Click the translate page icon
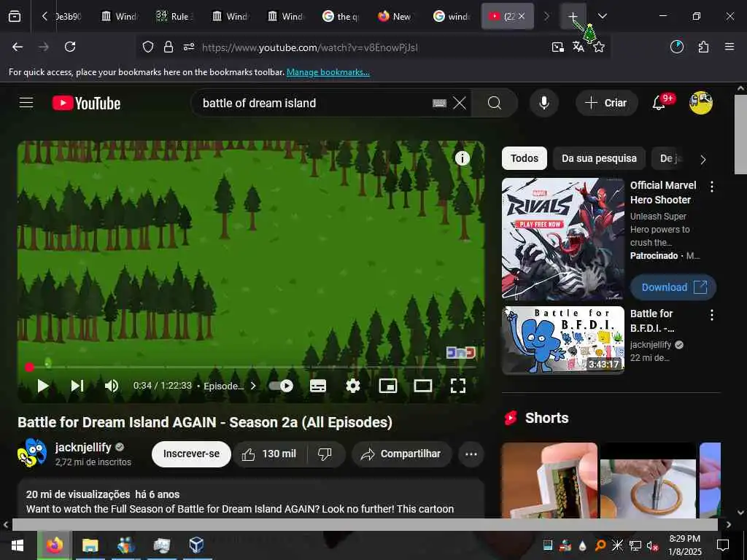 click(578, 47)
